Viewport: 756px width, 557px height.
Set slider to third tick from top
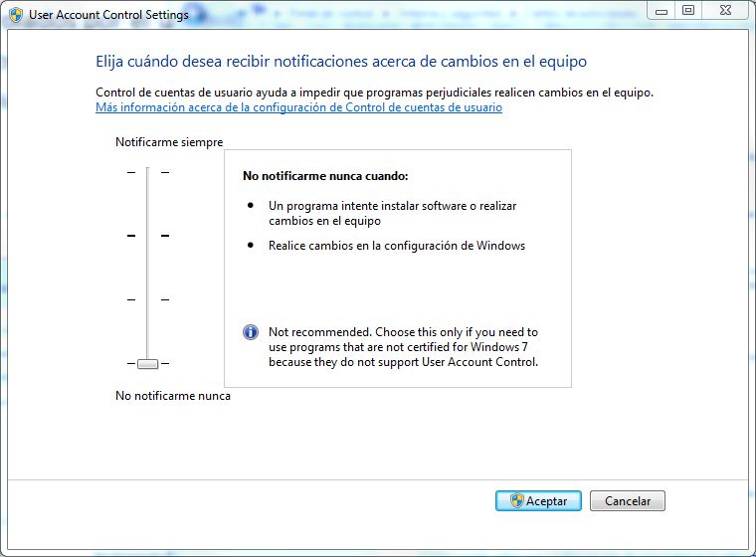[x=147, y=300]
